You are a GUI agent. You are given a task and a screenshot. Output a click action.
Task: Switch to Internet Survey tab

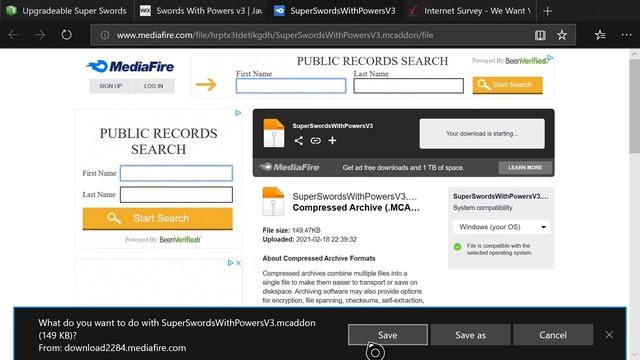(469, 11)
